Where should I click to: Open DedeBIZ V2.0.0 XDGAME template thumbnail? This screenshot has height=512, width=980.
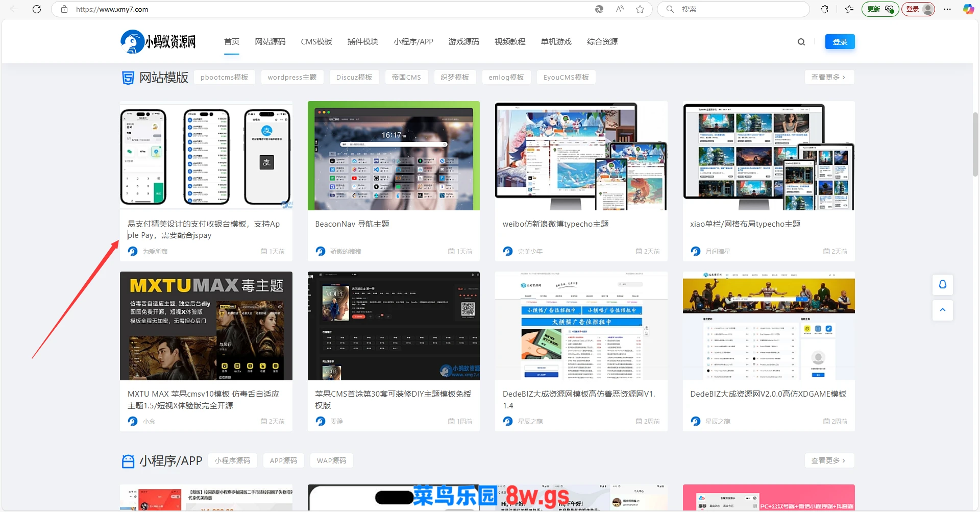[769, 326]
